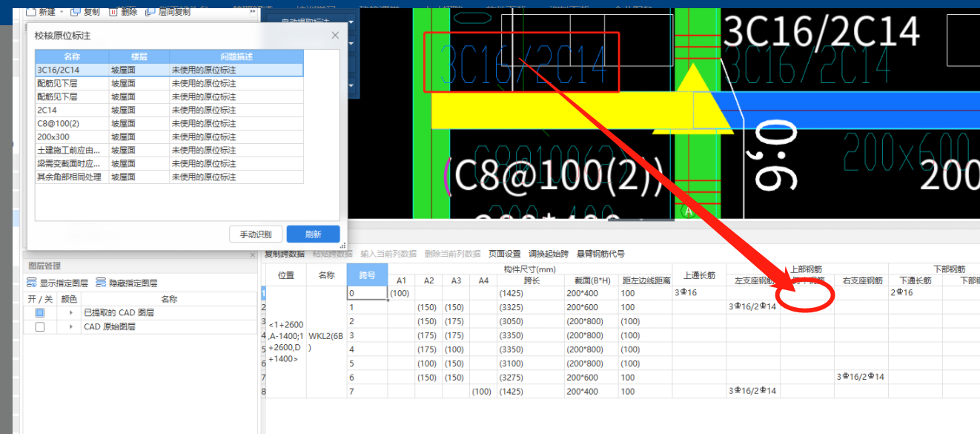This screenshot has height=434, width=980.
Task: Select the C8@100(2) issue row
Action: point(169,123)
